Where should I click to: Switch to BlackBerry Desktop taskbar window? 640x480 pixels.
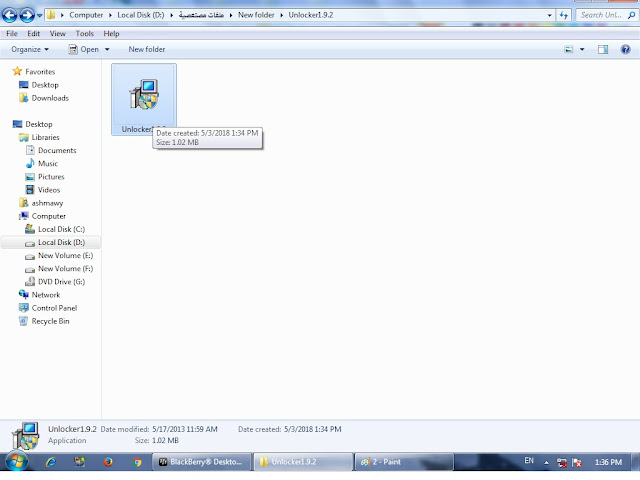click(202, 462)
